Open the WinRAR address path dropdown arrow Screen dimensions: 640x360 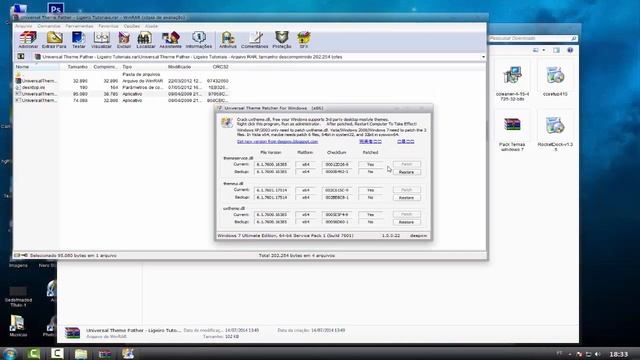(x=483, y=57)
